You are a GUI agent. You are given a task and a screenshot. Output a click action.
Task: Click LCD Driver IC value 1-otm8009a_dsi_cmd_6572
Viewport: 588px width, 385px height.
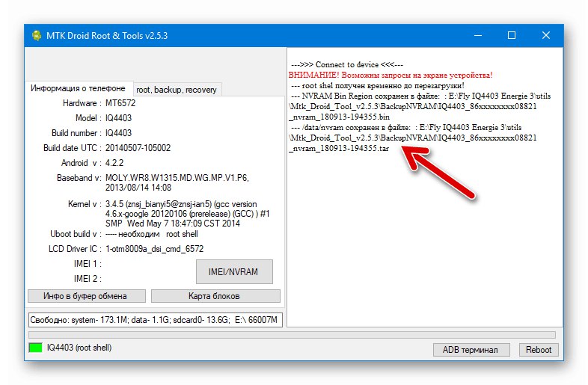[x=154, y=249]
